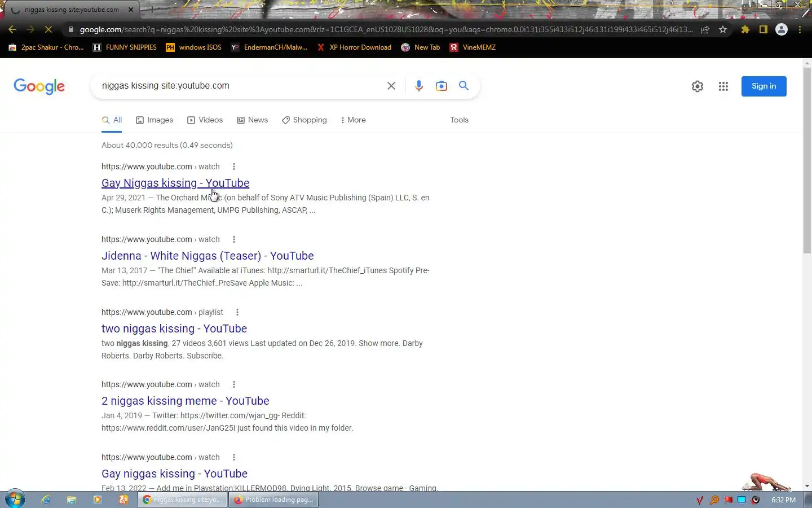Open the Google apps grid
Image resolution: width=812 pixels, height=508 pixels.
pyautogui.click(x=723, y=86)
